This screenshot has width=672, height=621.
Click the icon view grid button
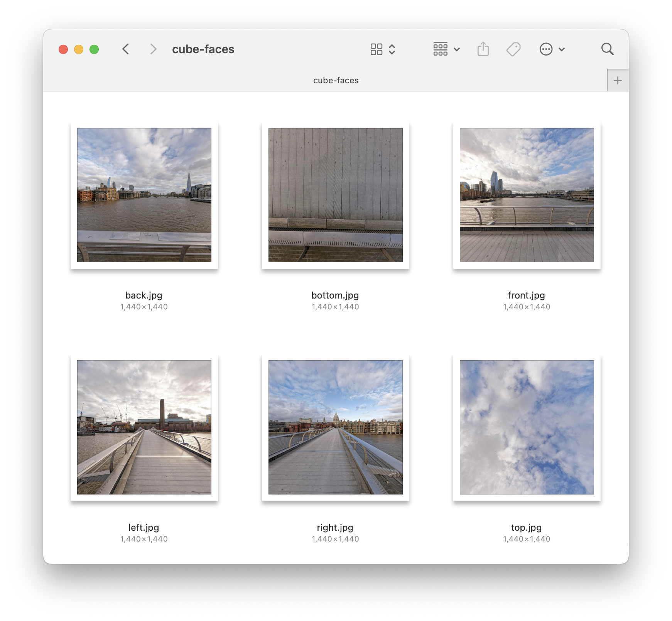(x=376, y=49)
